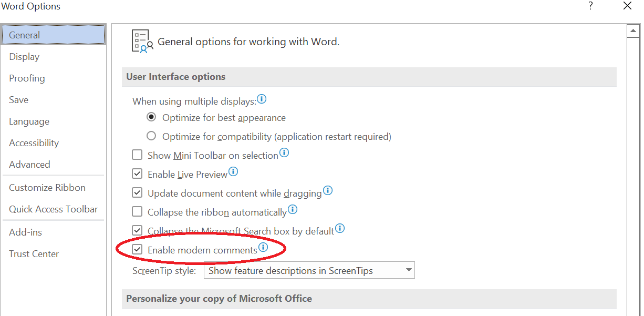Open info tip beside Enable modern comments
The image size is (644, 316).
click(263, 247)
